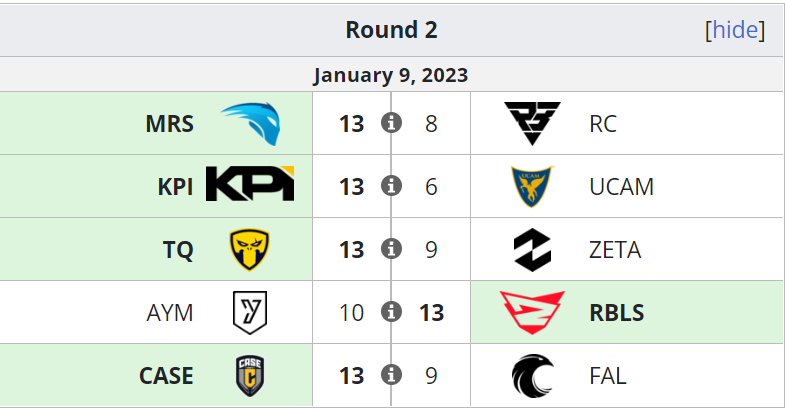View match info for AYM vs RBLS
Screen dimensions: 785x409
coord(391,312)
